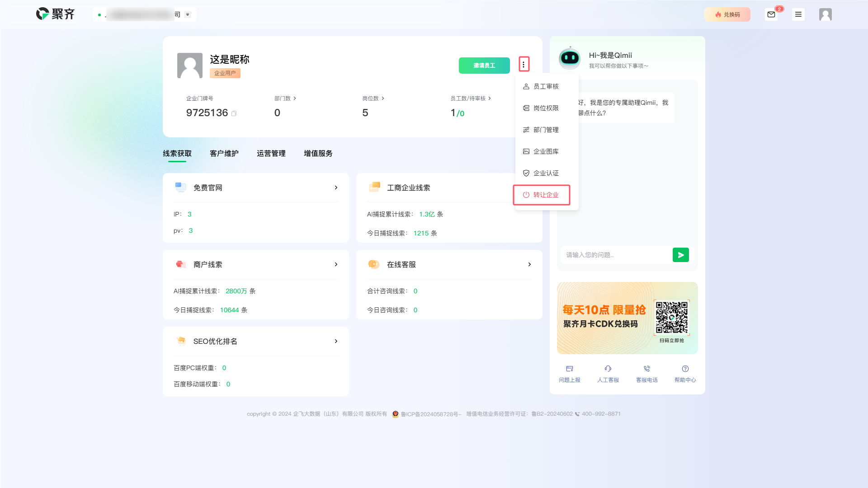Toggle the three-dot more options menu
The width and height of the screenshot is (868, 488).
(x=524, y=64)
